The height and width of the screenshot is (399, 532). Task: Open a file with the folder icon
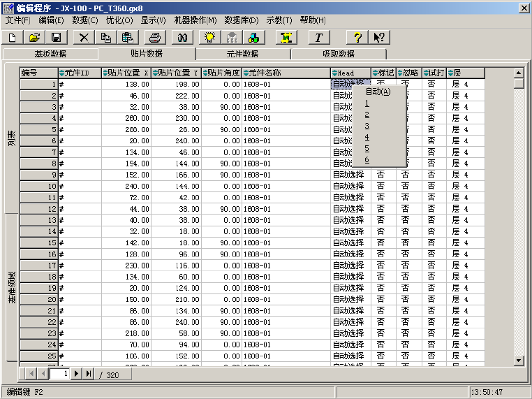tap(34, 37)
